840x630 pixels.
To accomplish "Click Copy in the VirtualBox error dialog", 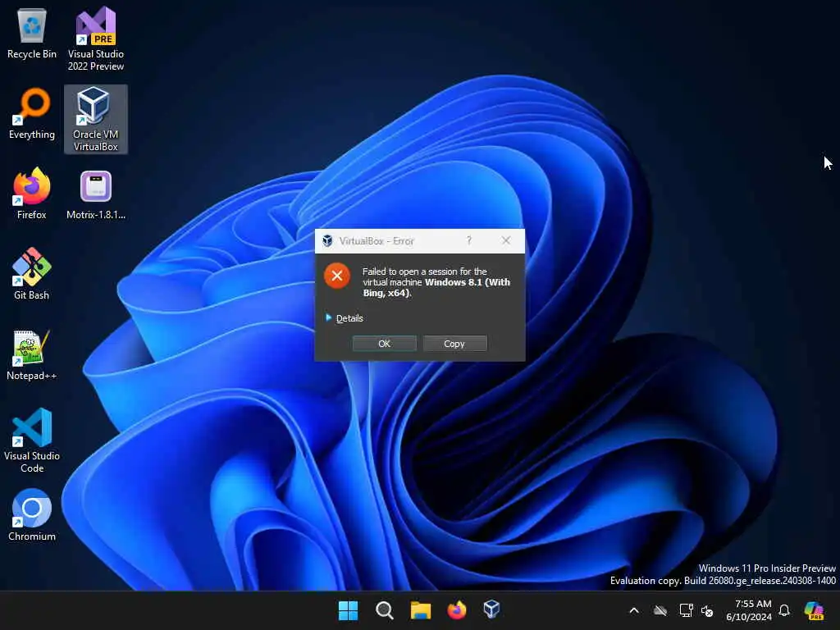I will coord(454,344).
